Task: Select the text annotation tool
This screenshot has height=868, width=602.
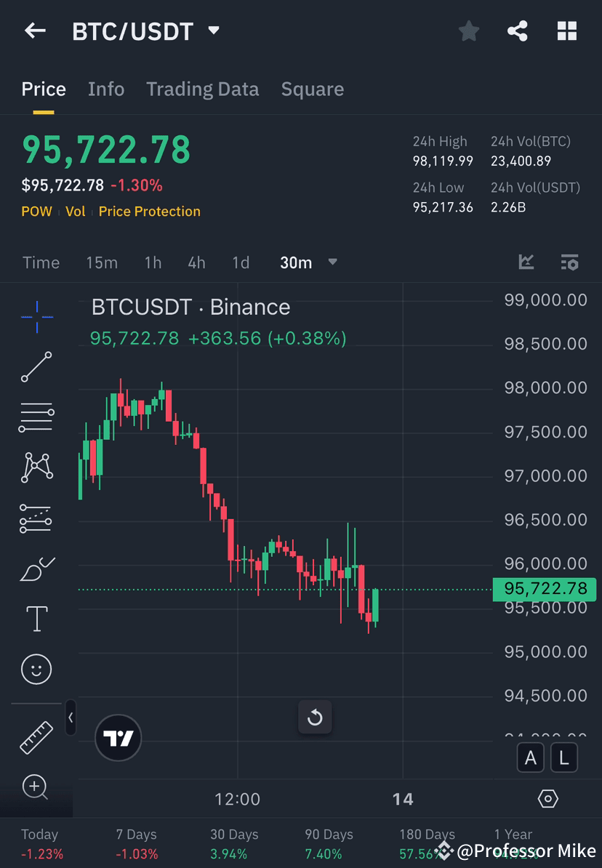Action: tap(36, 618)
